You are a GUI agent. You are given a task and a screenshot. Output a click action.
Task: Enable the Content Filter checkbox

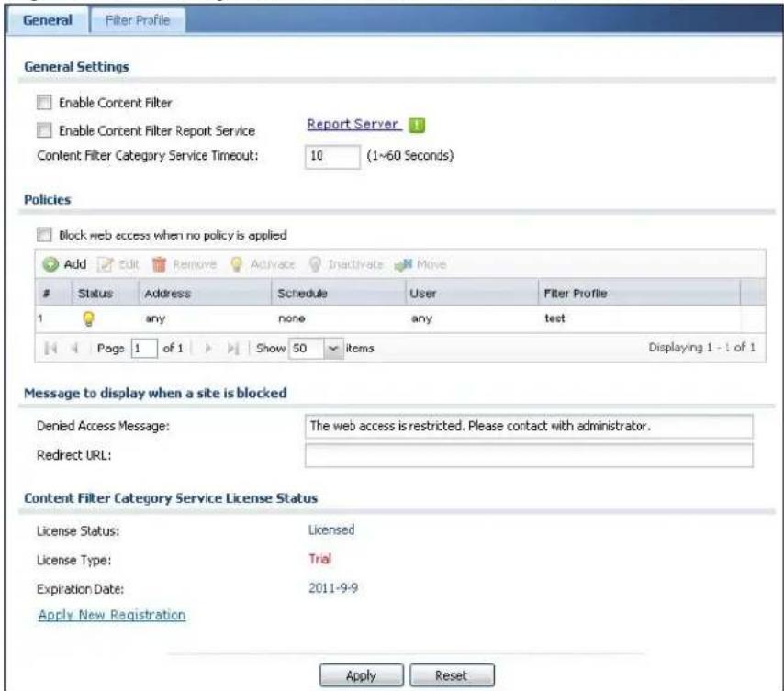(44, 103)
